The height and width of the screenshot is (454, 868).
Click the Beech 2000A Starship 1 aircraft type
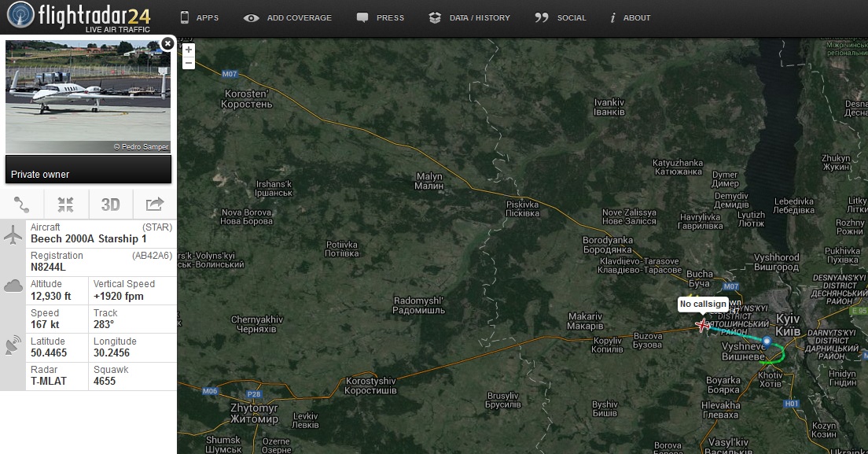pyautogui.click(x=88, y=238)
